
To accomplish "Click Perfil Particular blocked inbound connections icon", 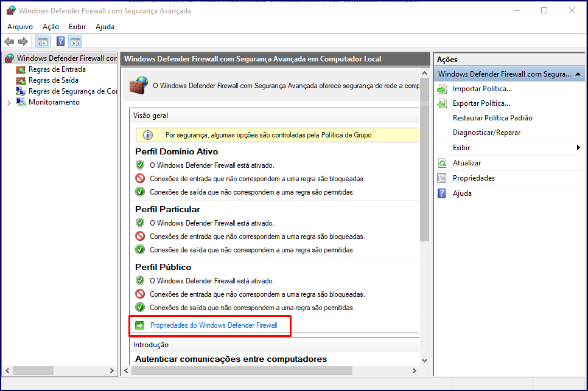I will click(x=140, y=237).
